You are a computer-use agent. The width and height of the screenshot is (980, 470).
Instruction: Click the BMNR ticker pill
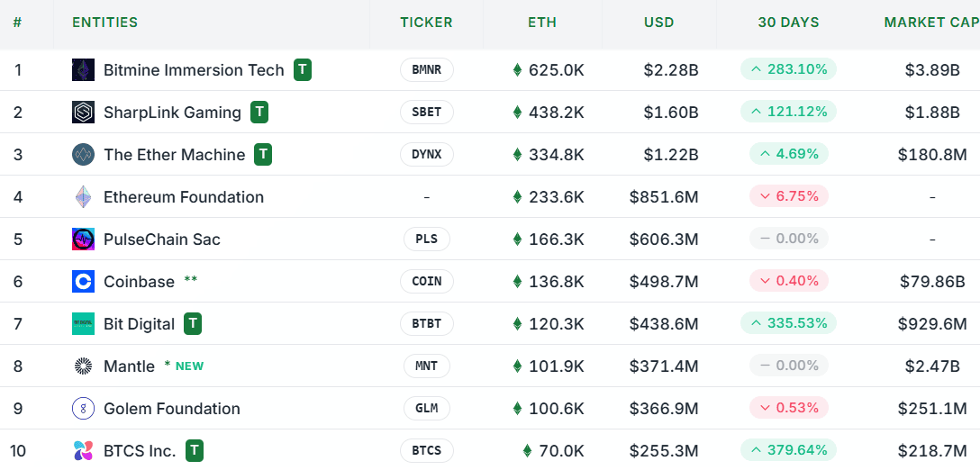click(427, 70)
